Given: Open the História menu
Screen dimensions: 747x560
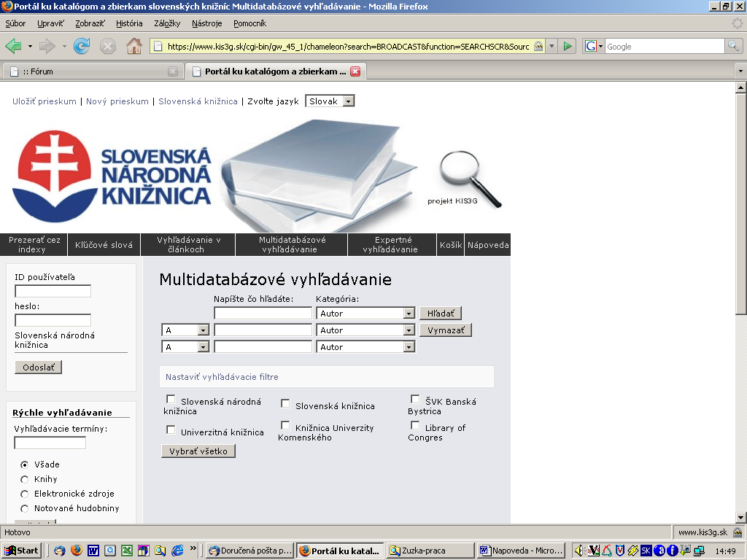Looking at the screenshot, I should [129, 23].
